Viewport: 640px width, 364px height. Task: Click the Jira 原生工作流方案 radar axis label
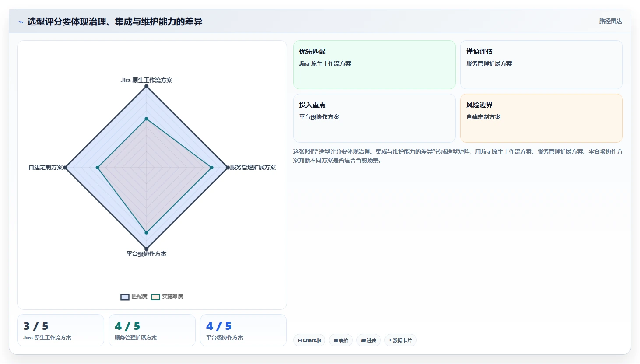coord(146,80)
